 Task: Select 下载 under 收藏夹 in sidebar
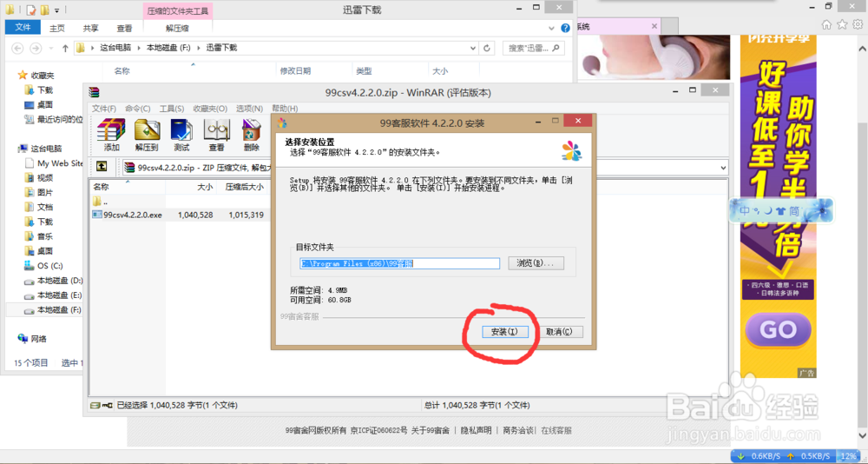pos(45,89)
